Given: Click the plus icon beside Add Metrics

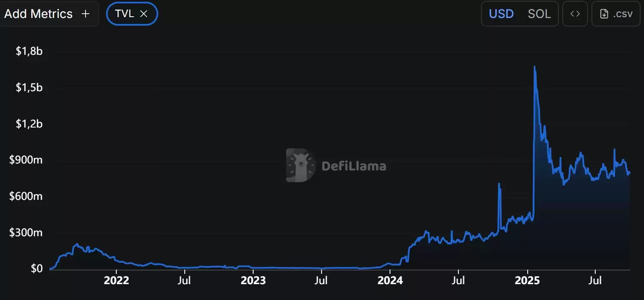Looking at the screenshot, I should click(x=86, y=14).
